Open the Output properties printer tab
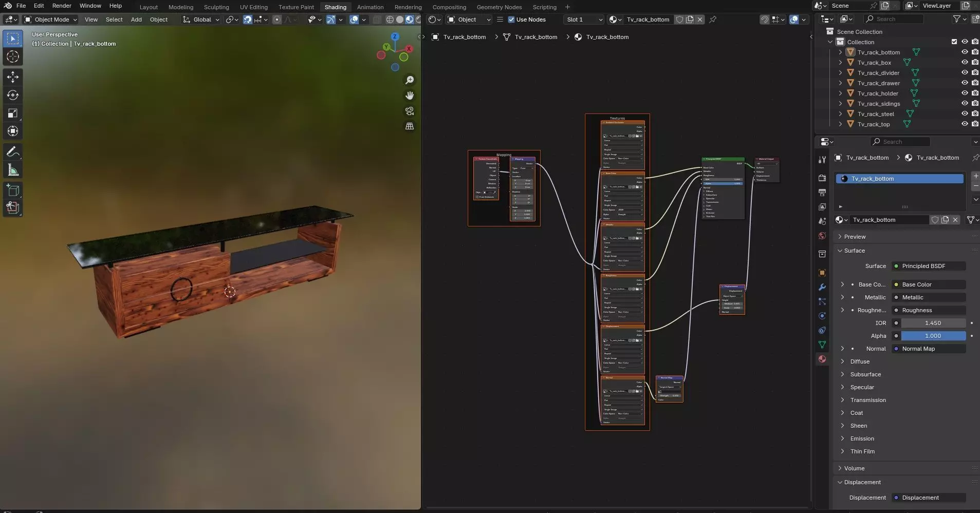The image size is (980, 513). pos(822,193)
